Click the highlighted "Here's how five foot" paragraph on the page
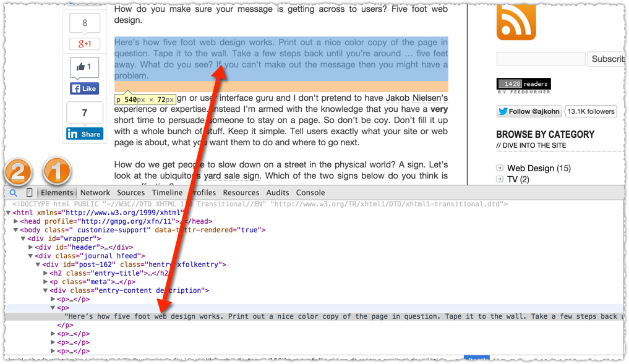 pyautogui.click(x=281, y=59)
